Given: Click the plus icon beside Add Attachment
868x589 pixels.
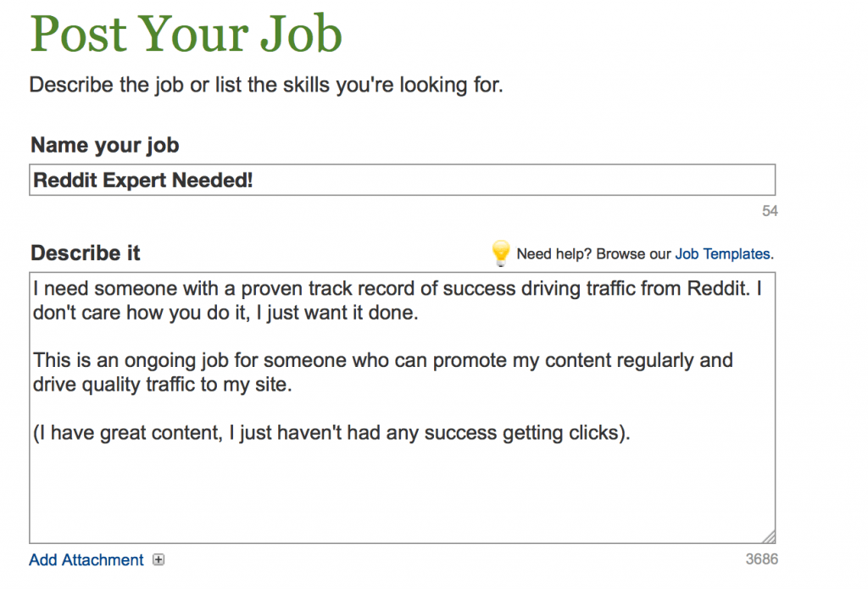Looking at the screenshot, I should pos(159,559).
